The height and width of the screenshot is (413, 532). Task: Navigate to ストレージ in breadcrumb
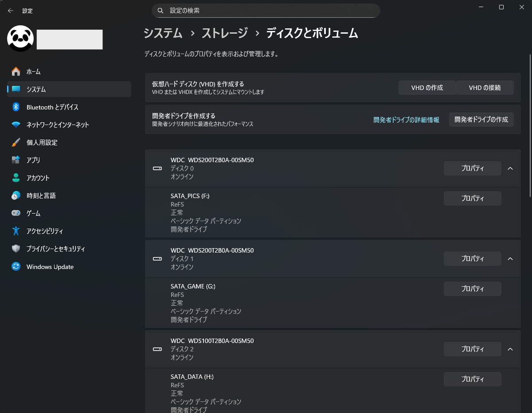[224, 33]
